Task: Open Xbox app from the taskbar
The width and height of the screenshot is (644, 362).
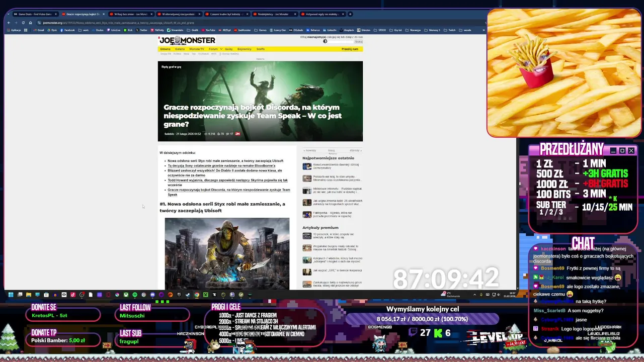Action: coord(126,295)
